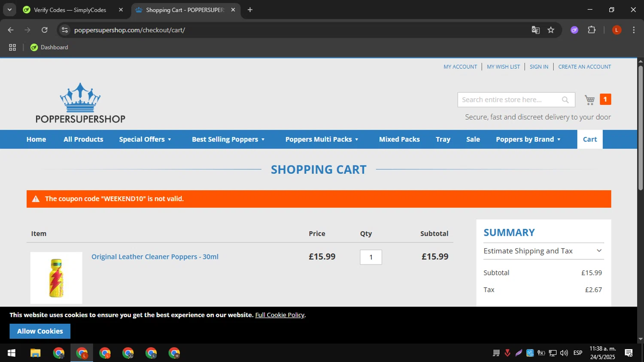The image size is (644, 362).
Task: Click the browser back arrow
Action: 11,30
